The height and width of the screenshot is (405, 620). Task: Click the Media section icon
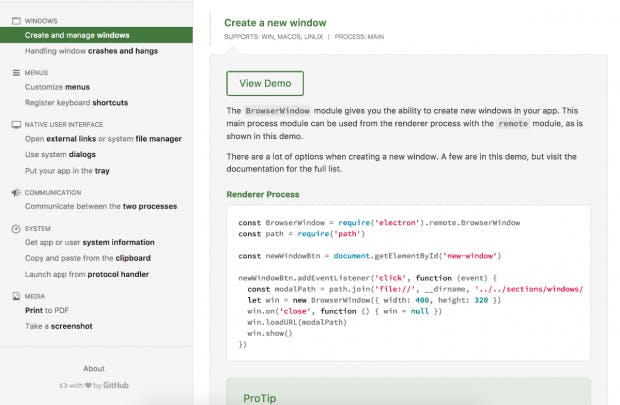coord(16,296)
